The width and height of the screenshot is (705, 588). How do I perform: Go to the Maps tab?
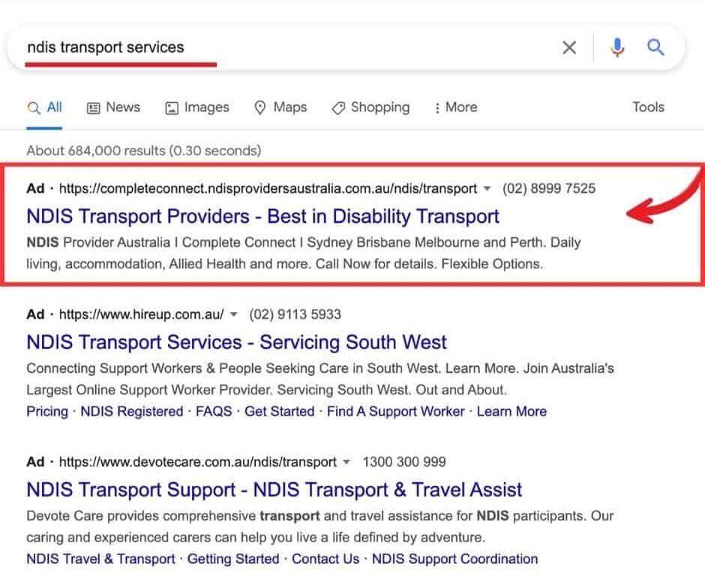(280, 107)
